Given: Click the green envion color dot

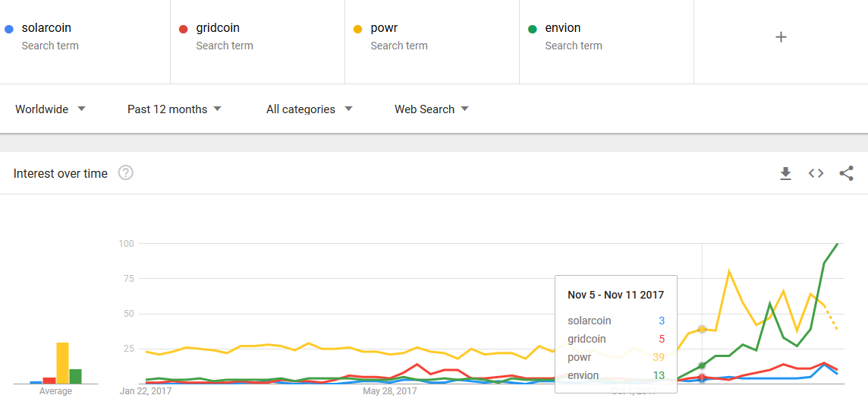Looking at the screenshot, I should [x=532, y=29].
